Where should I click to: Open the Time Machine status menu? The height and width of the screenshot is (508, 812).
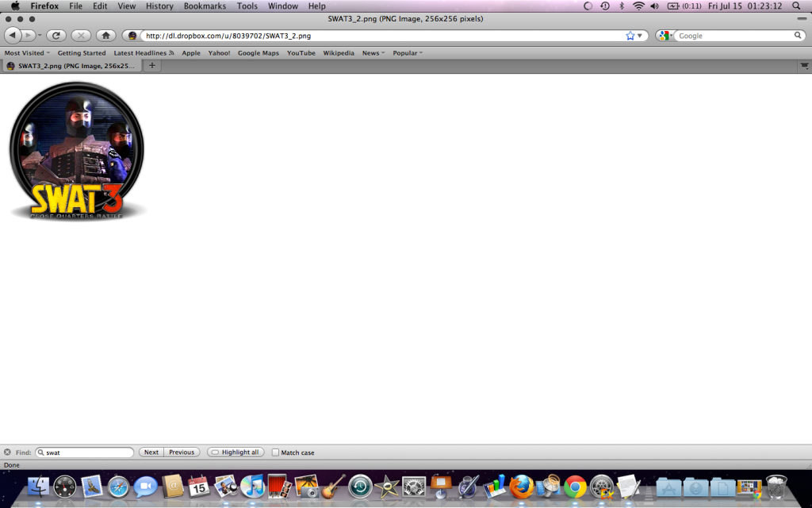click(604, 6)
